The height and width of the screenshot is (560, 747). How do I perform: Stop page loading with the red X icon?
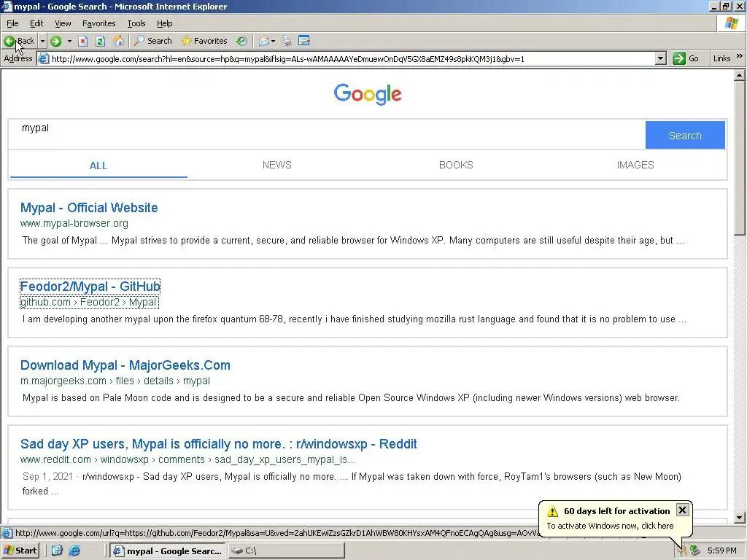pos(83,41)
